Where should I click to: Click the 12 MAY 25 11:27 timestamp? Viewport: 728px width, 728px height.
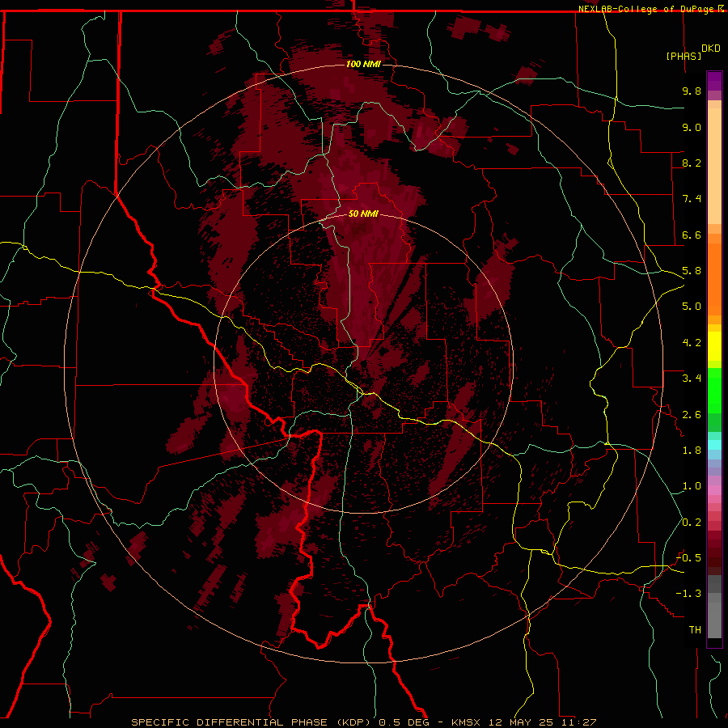click(544, 722)
